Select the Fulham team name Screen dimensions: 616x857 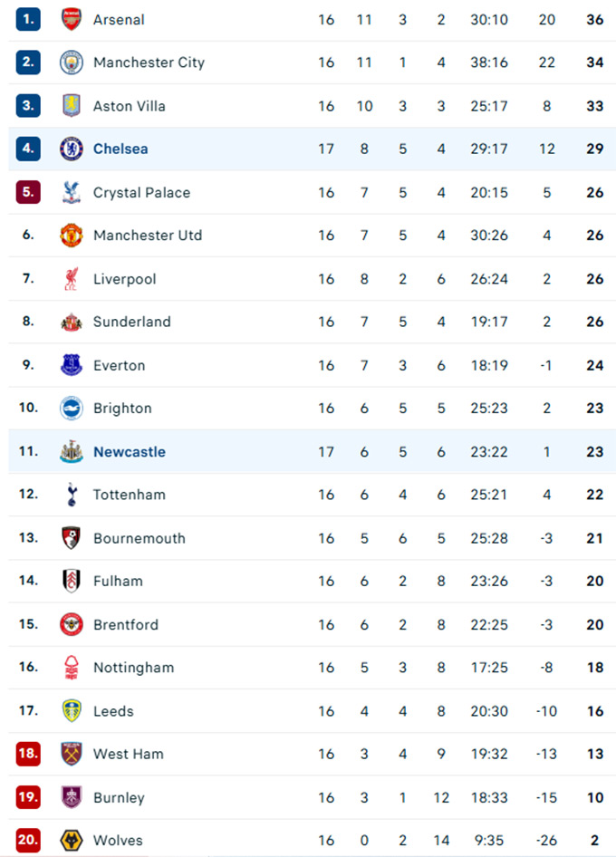pos(118,581)
